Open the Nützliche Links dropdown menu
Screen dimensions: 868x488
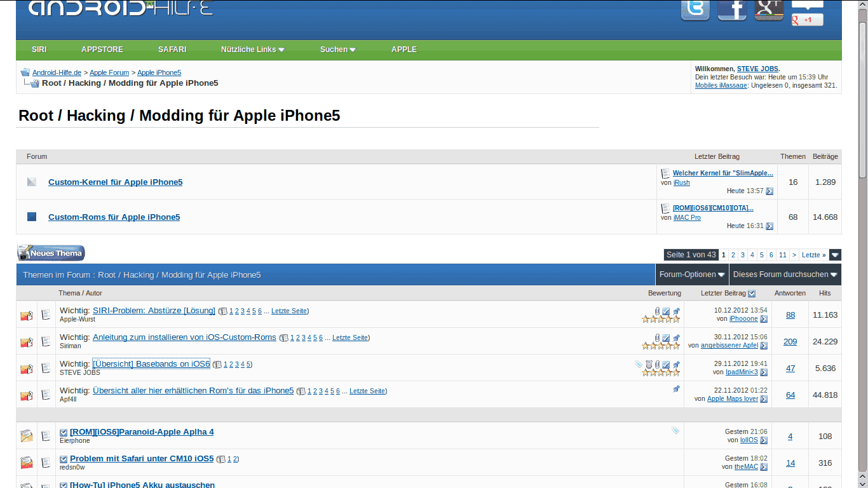252,50
